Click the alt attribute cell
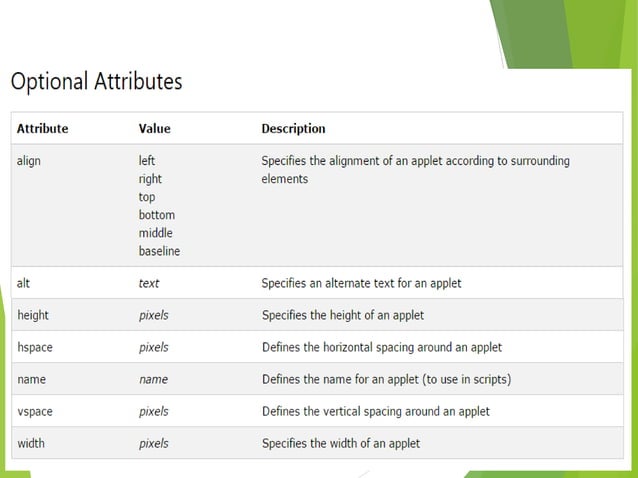The width and height of the screenshot is (638, 478). coord(24,283)
